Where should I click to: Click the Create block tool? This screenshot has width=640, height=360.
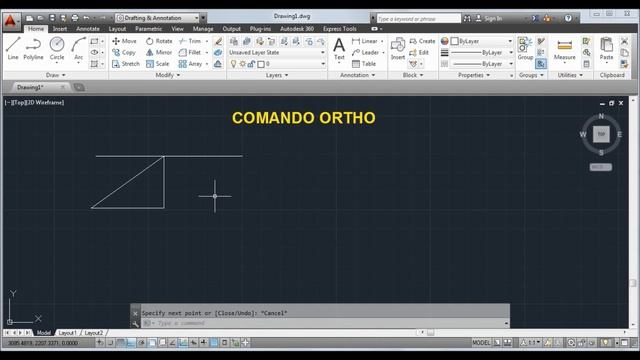click(x=422, y=41)
